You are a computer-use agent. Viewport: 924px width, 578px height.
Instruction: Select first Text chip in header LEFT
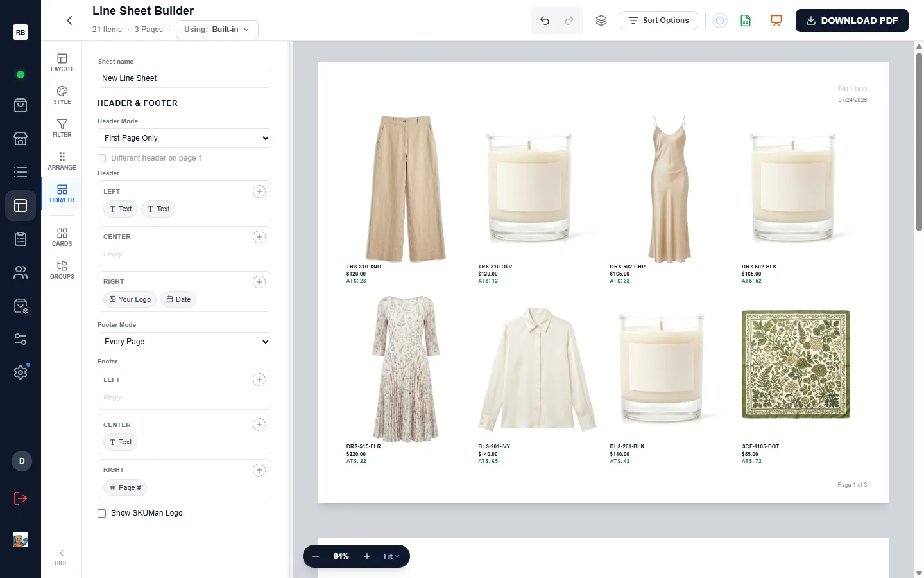[120, 209]
